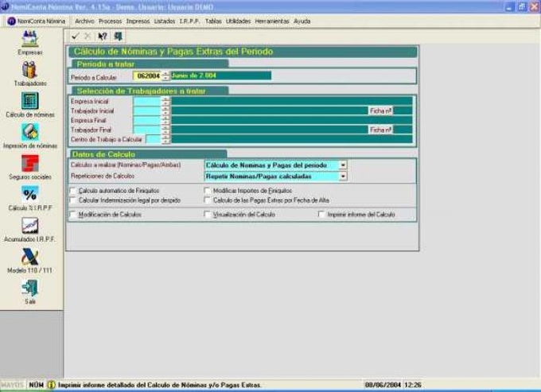Open Seguros sociales sidebar icon
Image resolution: width=541 pixels, height=392 pixels.
tap(30, 163)
